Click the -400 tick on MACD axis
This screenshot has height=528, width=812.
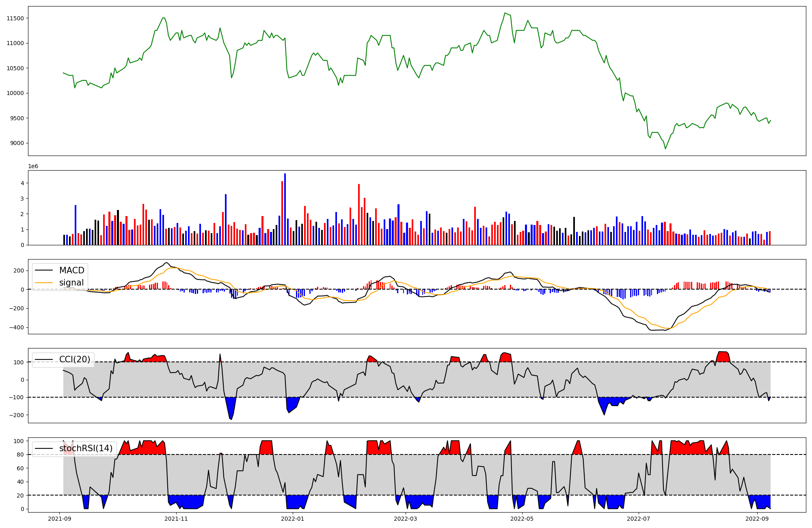[x=16, y=327]
